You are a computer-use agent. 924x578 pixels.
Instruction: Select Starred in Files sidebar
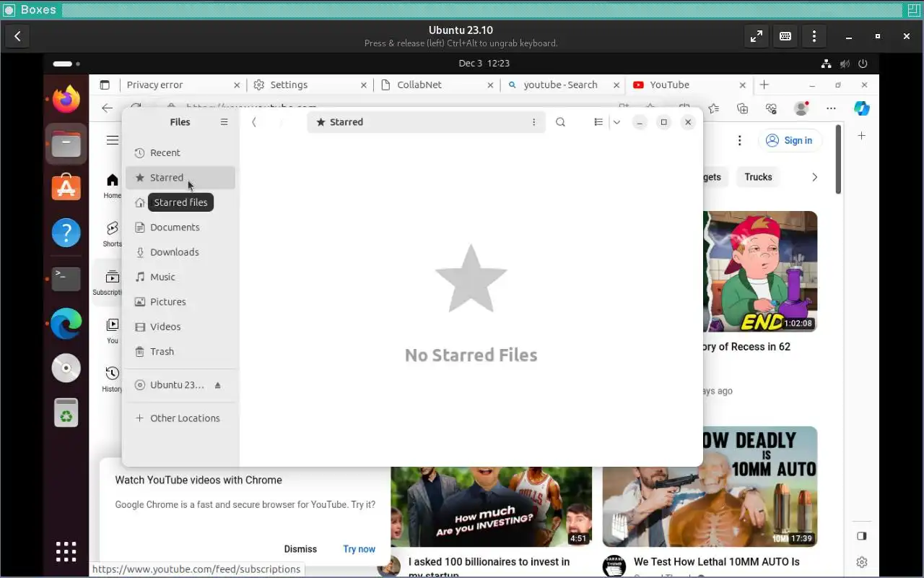click(x=180, y=178)
